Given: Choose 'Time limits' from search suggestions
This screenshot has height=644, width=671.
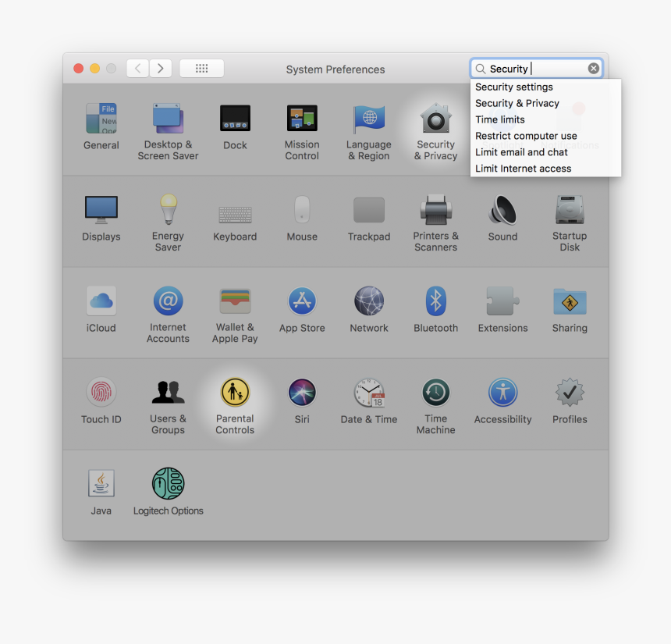Looking at the screenshot, I should pyautogui.click(x=499, y=119).
